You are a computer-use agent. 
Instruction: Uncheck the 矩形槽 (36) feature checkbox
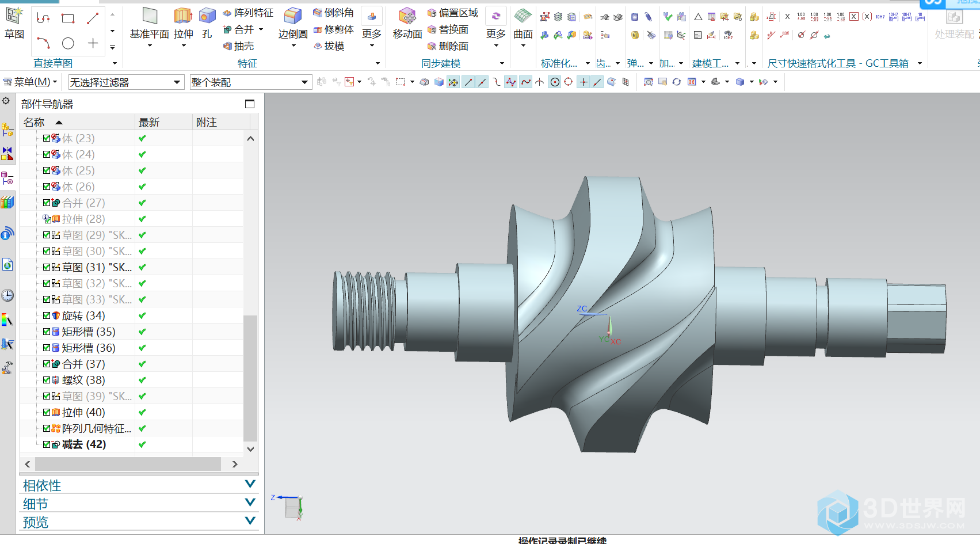click(47, 348)
